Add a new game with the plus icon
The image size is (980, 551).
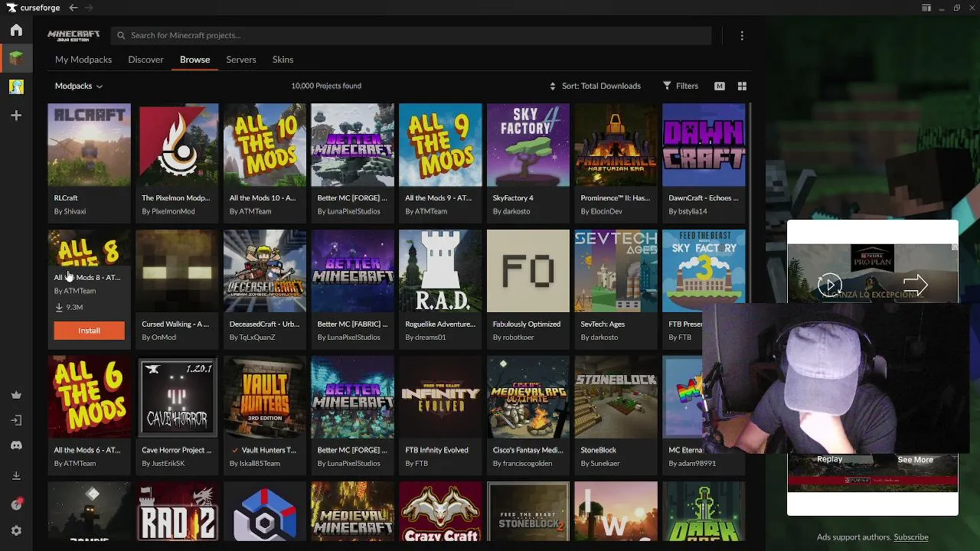(16, 116)
